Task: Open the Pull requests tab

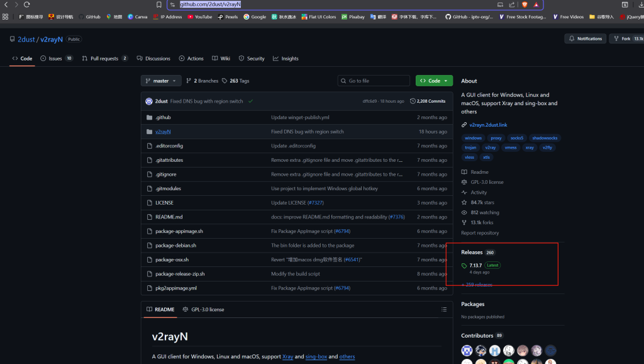Action: 104,59
